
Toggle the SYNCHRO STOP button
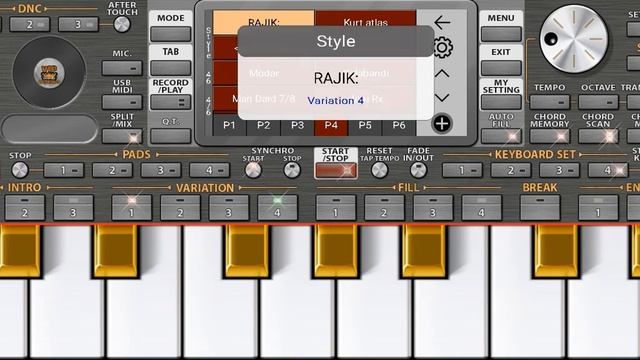tap(292, 170)
